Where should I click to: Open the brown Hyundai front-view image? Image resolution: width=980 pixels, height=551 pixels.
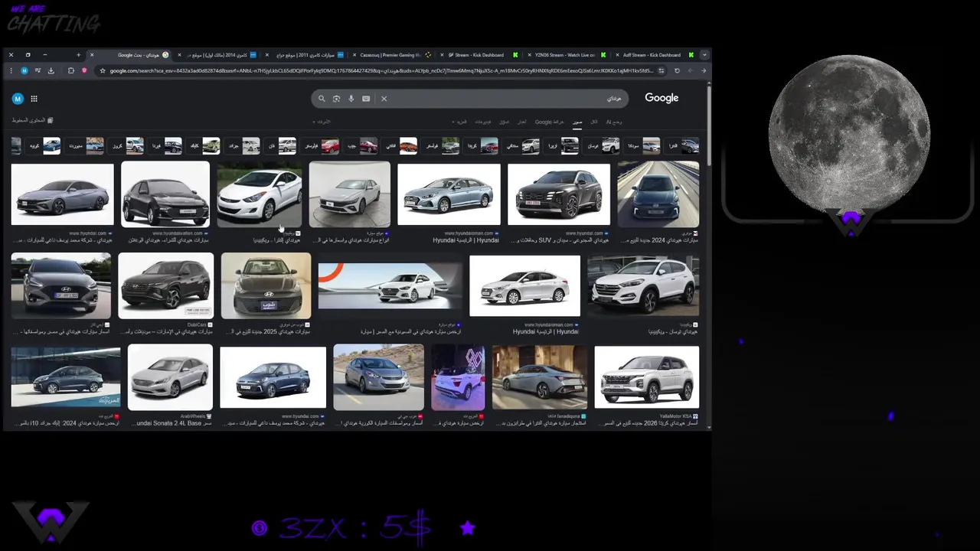click(x=266, y=286)
